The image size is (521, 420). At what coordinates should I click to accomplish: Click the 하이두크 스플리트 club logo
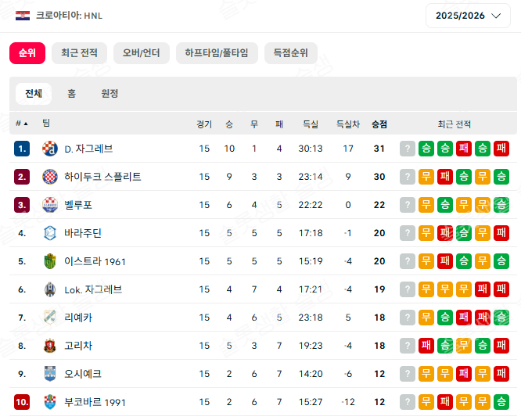point(50,177)
